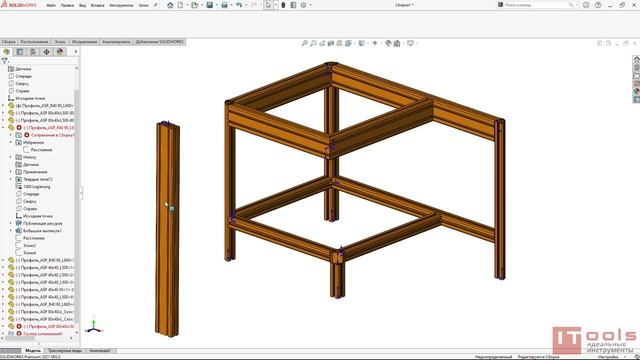
Task: Expand the Бобышка-вытянуть1 feature node
Action: (x=11, y=231)
